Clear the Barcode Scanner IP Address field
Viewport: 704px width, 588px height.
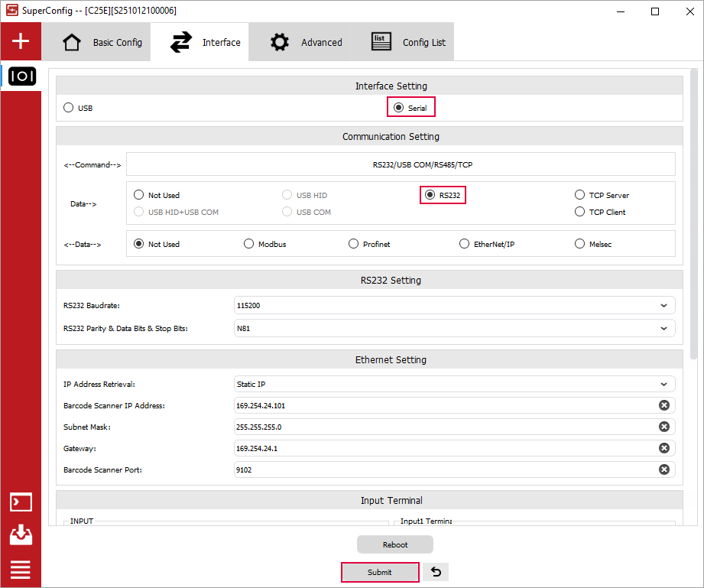(663, 405)
